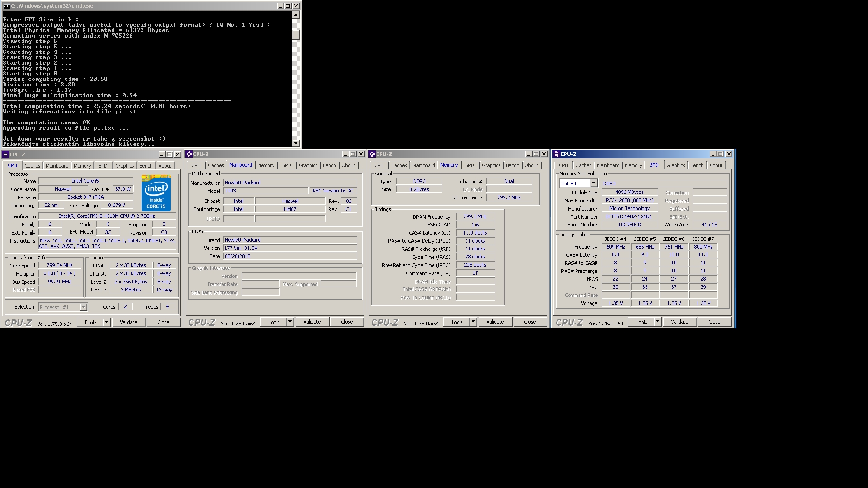This screenshot has width=868, height=488.
Task: Click Close button in Mainboard window
Action: pyautogui.click(x=347, y=322)
